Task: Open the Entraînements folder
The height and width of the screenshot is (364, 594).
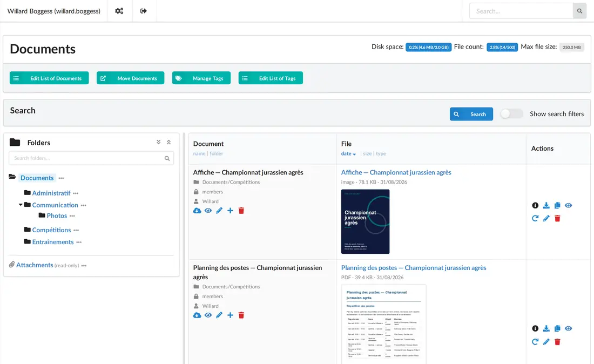Action: pyautogui.click(x=53, y=241)
